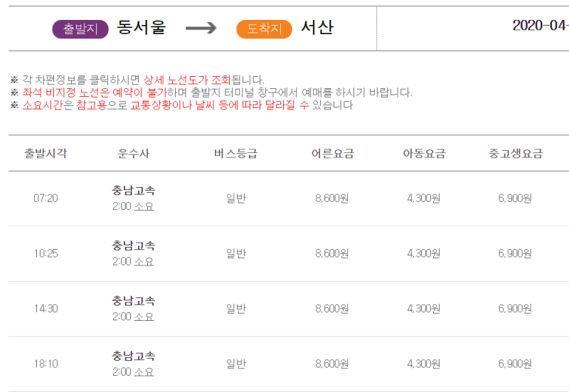The height and width of the screenshot is (392, 569).
Task: Click 충남고속 operator in the 07:20 row
Action: [133, 190]
